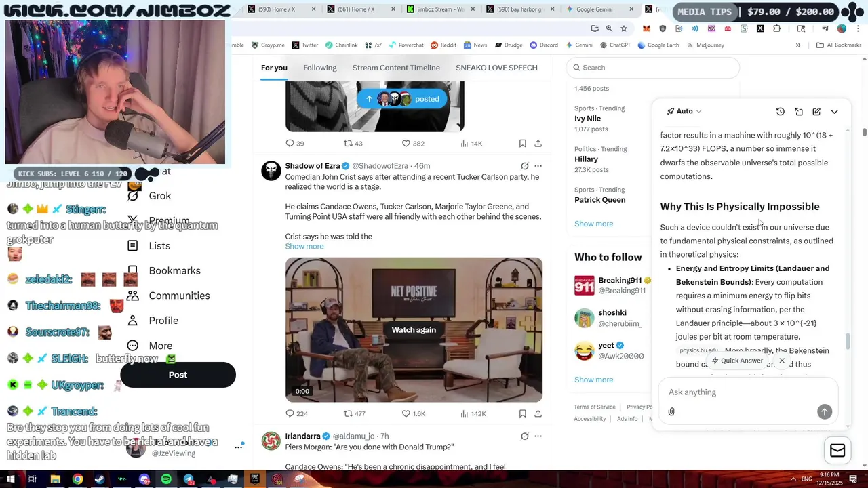Repost the post with 43 reposts
868x488 pixels.
[353, 144]
